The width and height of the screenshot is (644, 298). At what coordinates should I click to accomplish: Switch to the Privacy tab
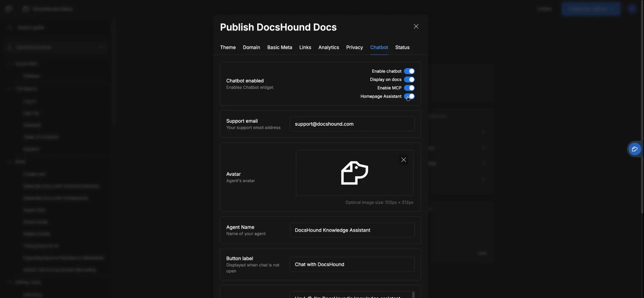[x=355, y=47]
